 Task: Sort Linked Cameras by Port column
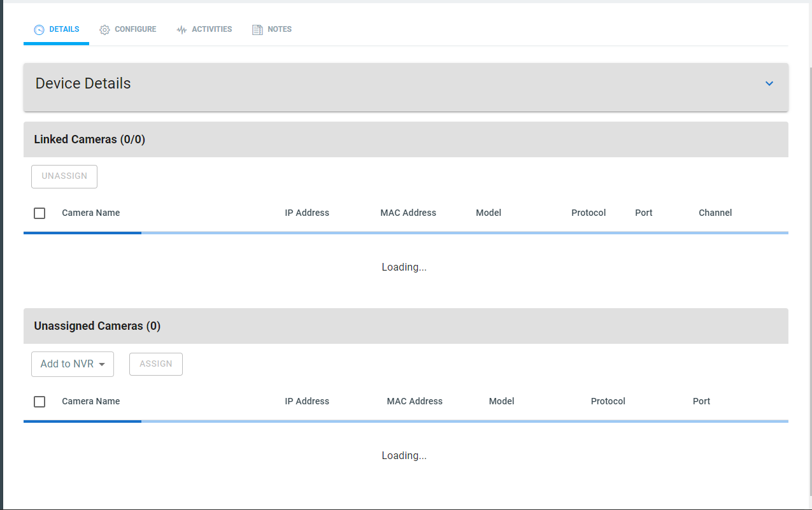pyautogui.click(x=644, y=213)
